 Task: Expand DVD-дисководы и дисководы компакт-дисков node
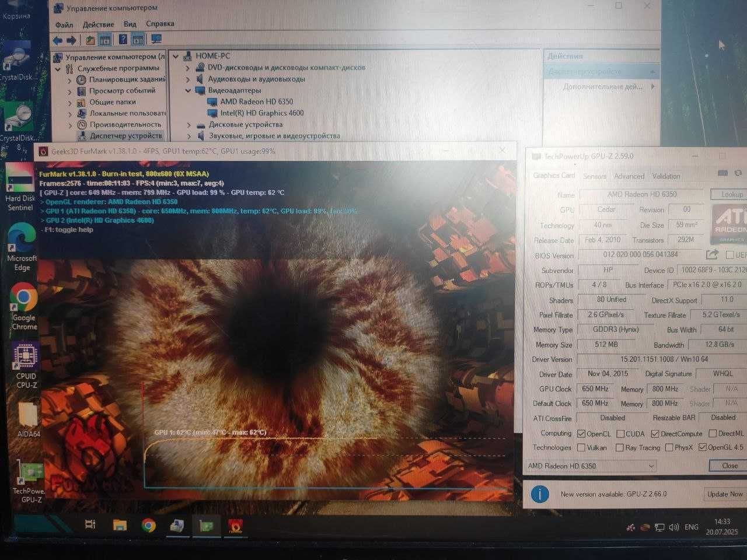tap(188, 68)
